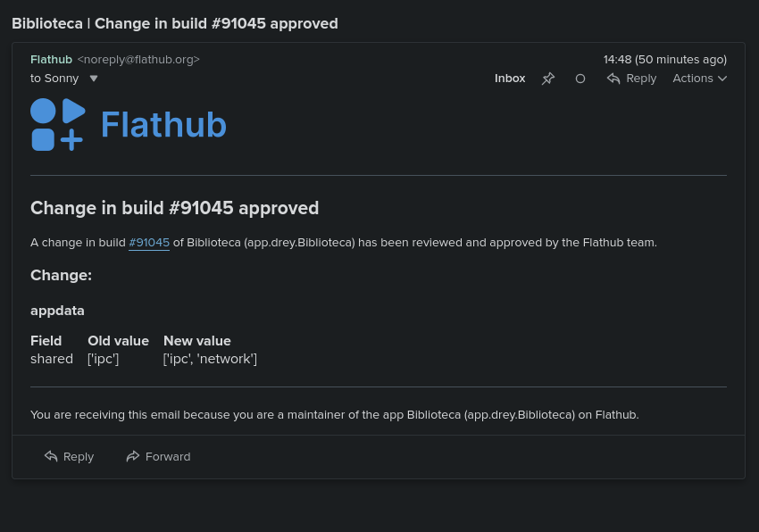Click the Inbox folder label
This screenshot has width=759, height=532.
[510, 79]
